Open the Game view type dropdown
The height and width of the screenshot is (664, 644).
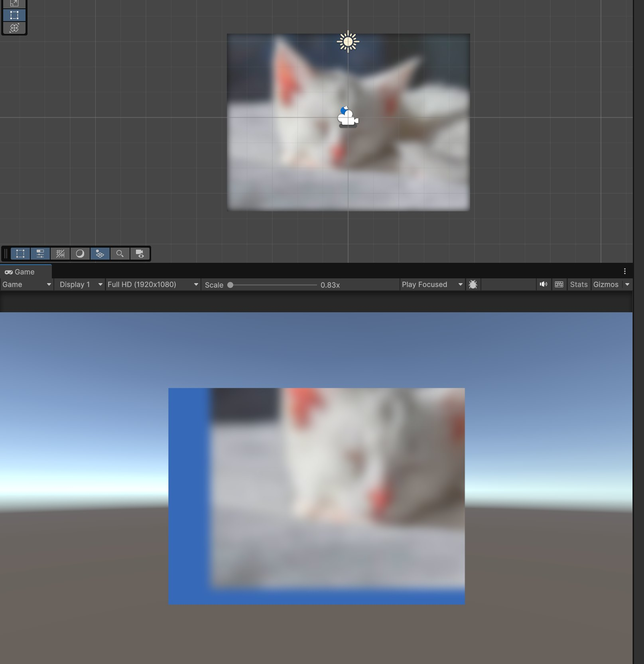tap(27, 284)
